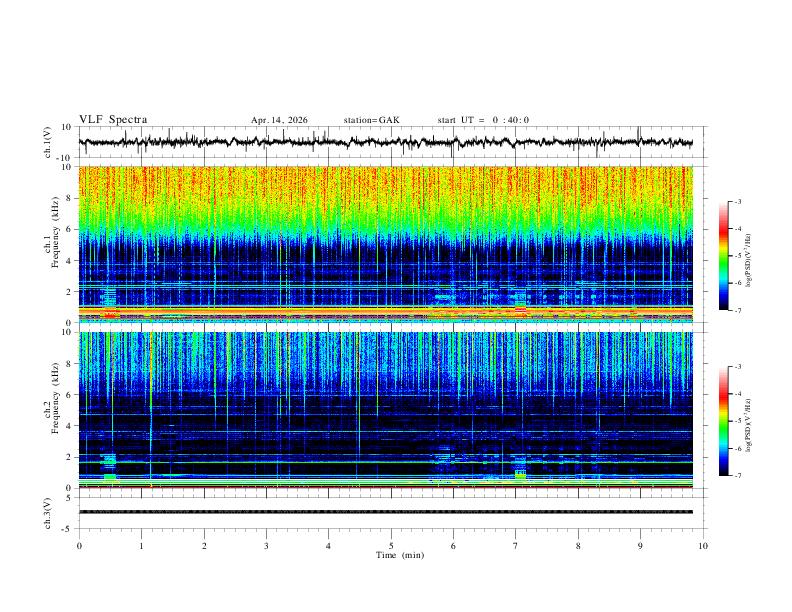Click the "station=GAK" label
The width and height of the screenshot is (792, 612).
(371, 120)
